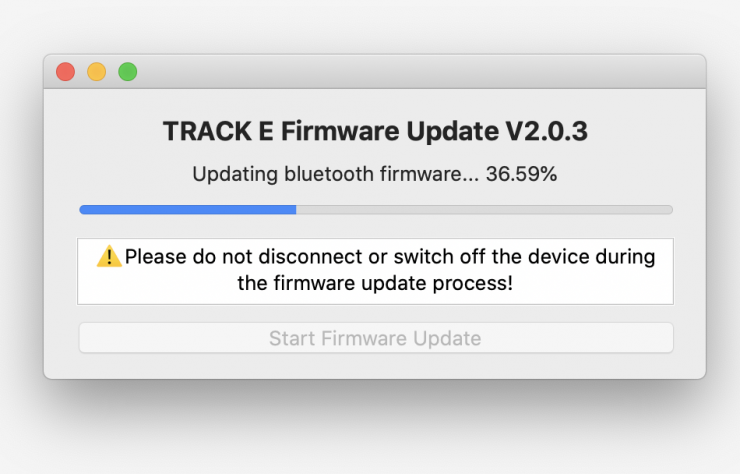Click the white warning message box
740x474 pixels.
click(x=375, y=271)
